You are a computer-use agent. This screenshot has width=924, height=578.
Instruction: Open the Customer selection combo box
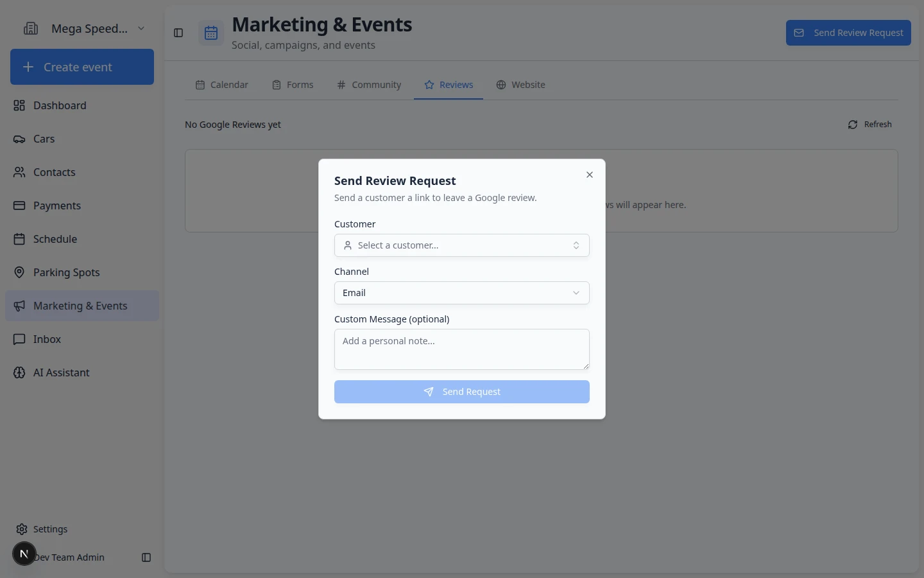[x=462, y=245]
